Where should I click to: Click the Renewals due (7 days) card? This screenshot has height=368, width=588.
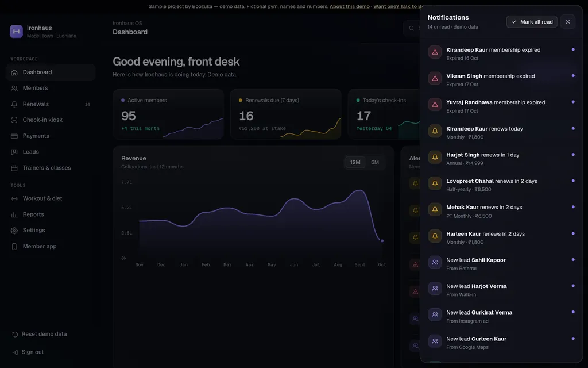(286, 114)
